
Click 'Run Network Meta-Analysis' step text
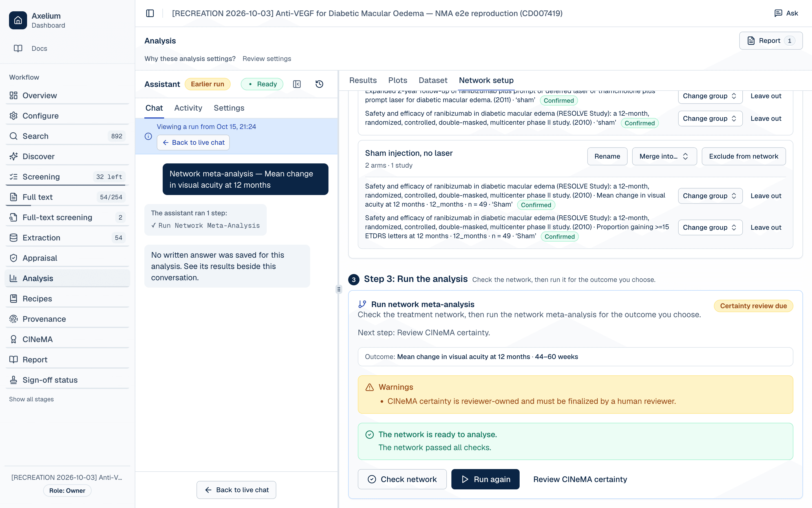(x=209, y=225)
